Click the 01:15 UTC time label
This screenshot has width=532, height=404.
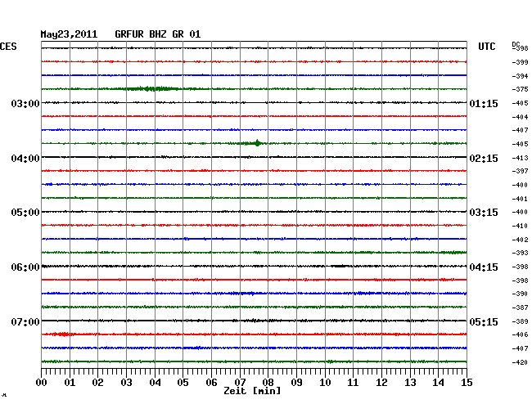click(x=484, y=104)
